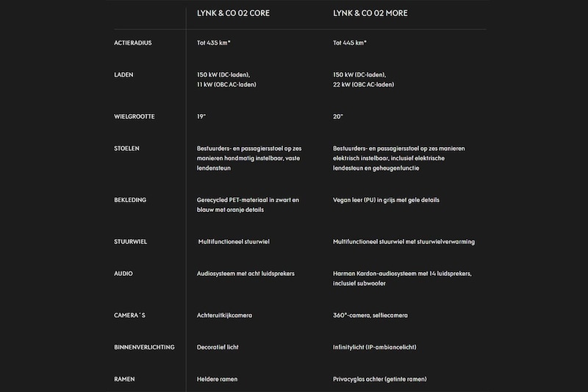
Task: Click the "Tot 445 km*" range value
Action: coord(350,43)
